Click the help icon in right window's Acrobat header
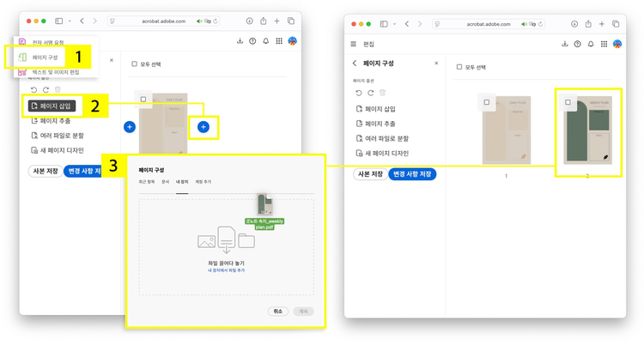The height and width of the screenshot is (345, 644). click(x=578, y=44)
